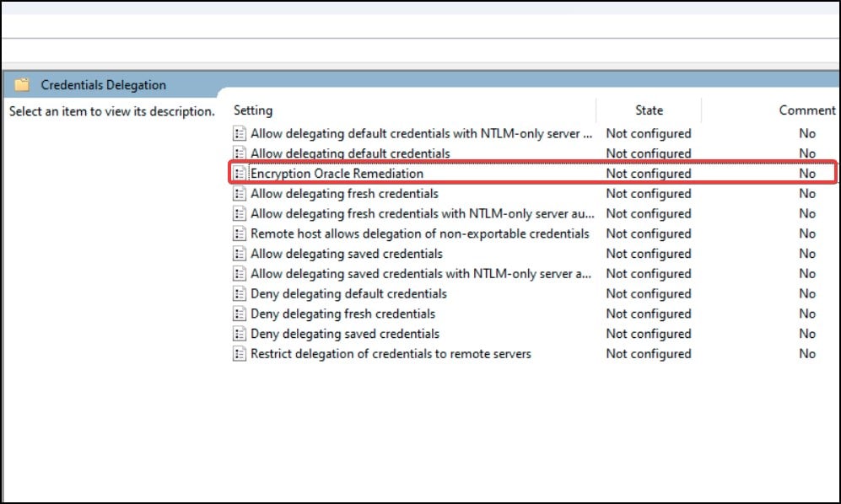
Task: Sort policies by the State column header
Action: (x=649, y=110)
